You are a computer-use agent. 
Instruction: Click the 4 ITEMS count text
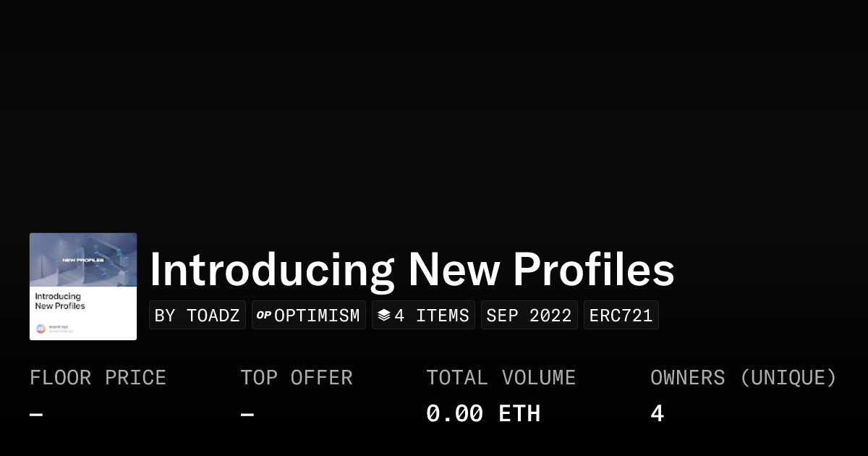[432, 316]
